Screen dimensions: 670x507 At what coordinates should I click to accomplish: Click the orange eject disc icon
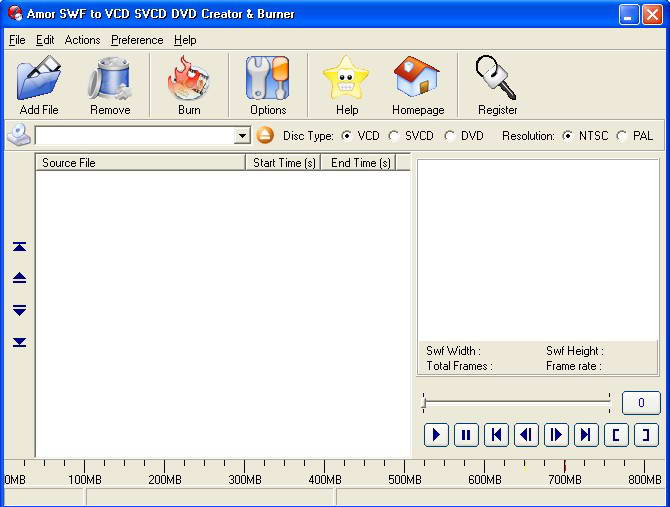[265, 136]
